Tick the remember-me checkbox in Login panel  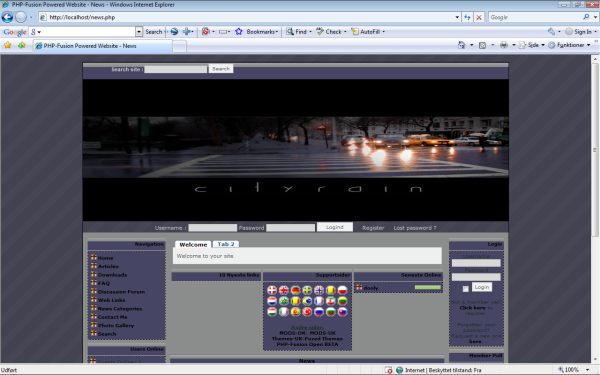[x=465, y=289]
